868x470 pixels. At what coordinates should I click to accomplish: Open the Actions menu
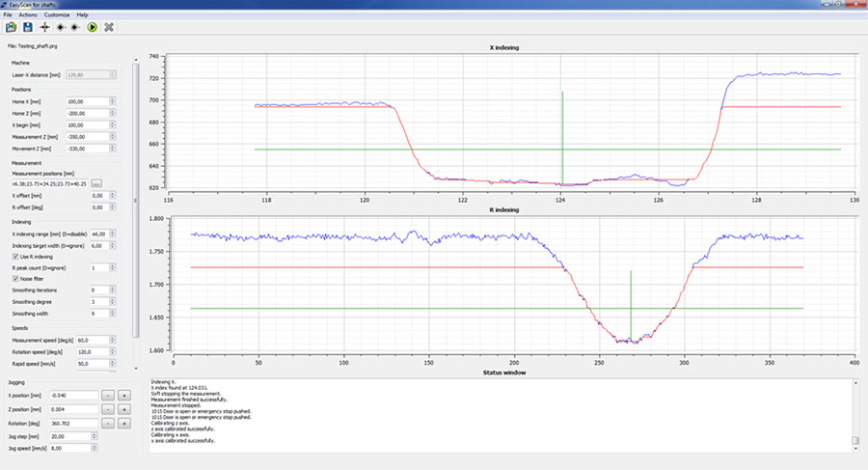(x=28, y=15)
